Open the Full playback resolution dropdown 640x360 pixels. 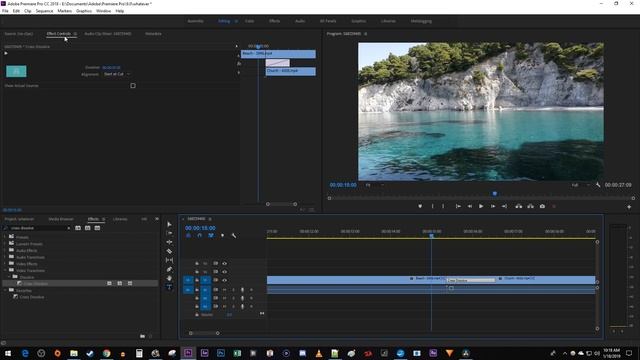(x=580, y=185)
